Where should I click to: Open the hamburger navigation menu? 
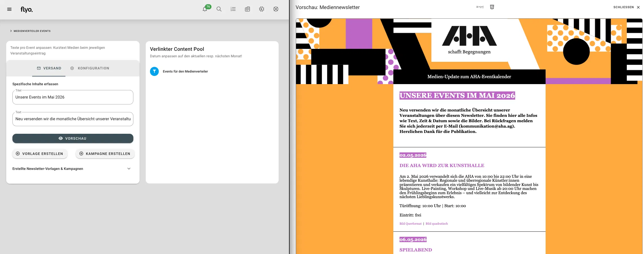pyautogui.click(x=9, y=9)
